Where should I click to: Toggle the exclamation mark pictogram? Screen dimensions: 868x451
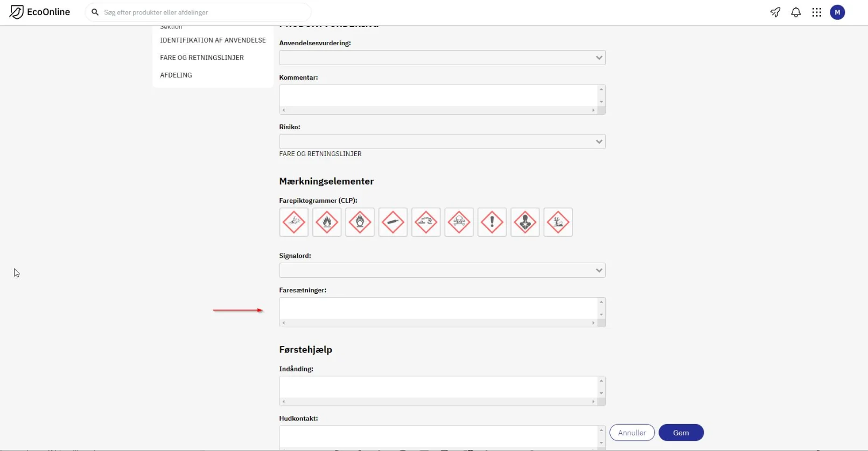(x=492, y=222)
